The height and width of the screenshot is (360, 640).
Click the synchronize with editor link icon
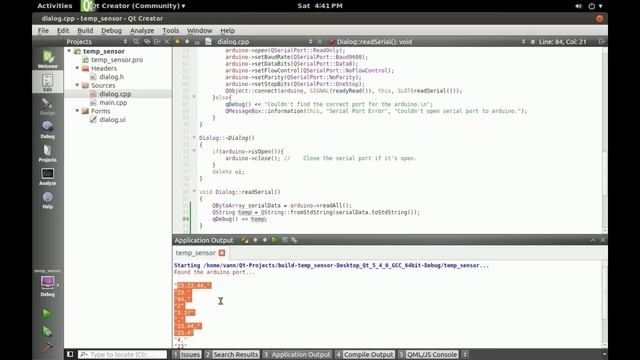147,42
